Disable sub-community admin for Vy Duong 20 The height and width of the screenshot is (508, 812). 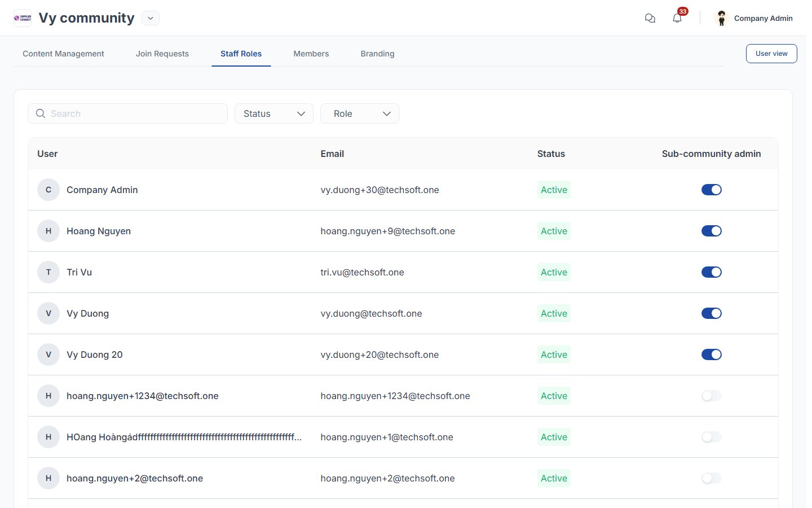pyautogui.click(x=712, y=354)
